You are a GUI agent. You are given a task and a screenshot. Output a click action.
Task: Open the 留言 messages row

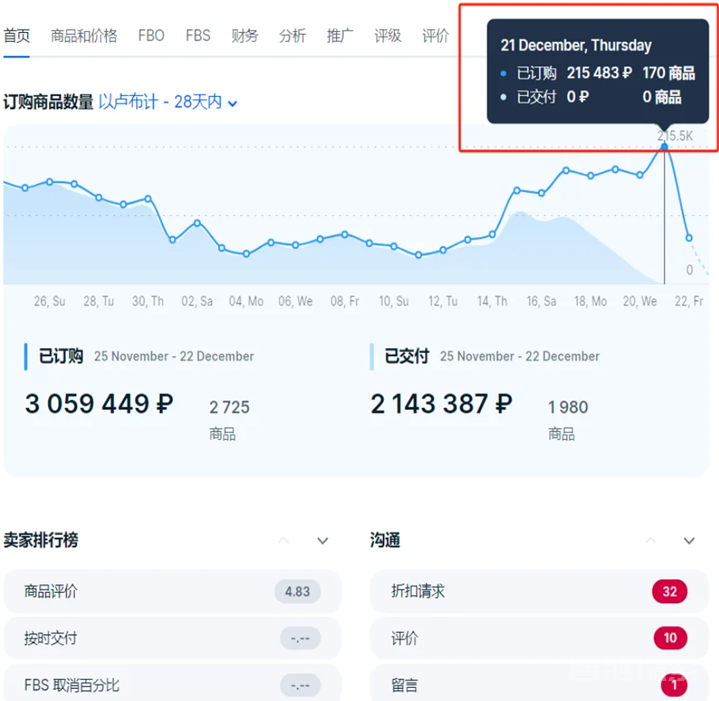(x=539, y=684)
